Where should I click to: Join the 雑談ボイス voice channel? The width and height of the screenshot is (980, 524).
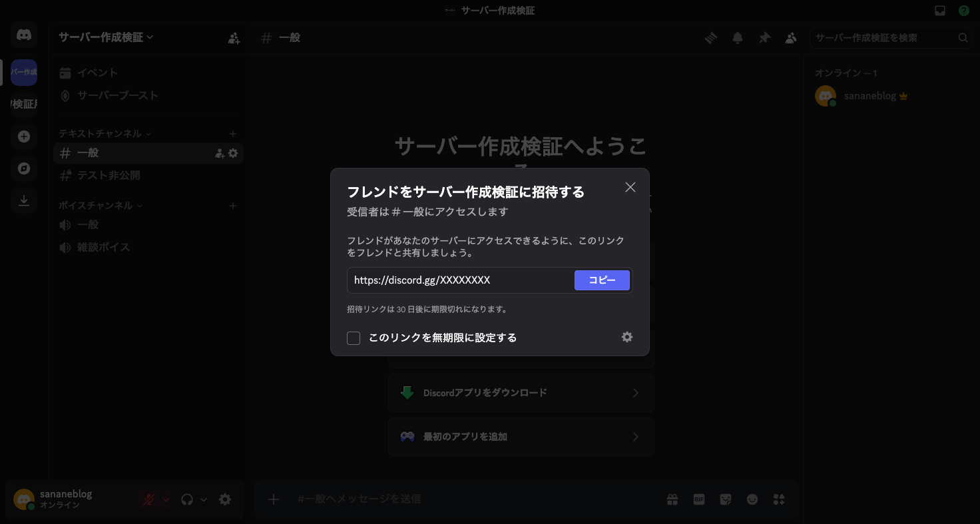coord(148,248)
